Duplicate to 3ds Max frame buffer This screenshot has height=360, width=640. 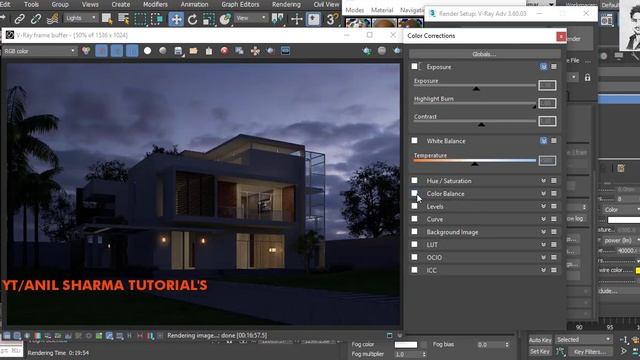point(240,51)
